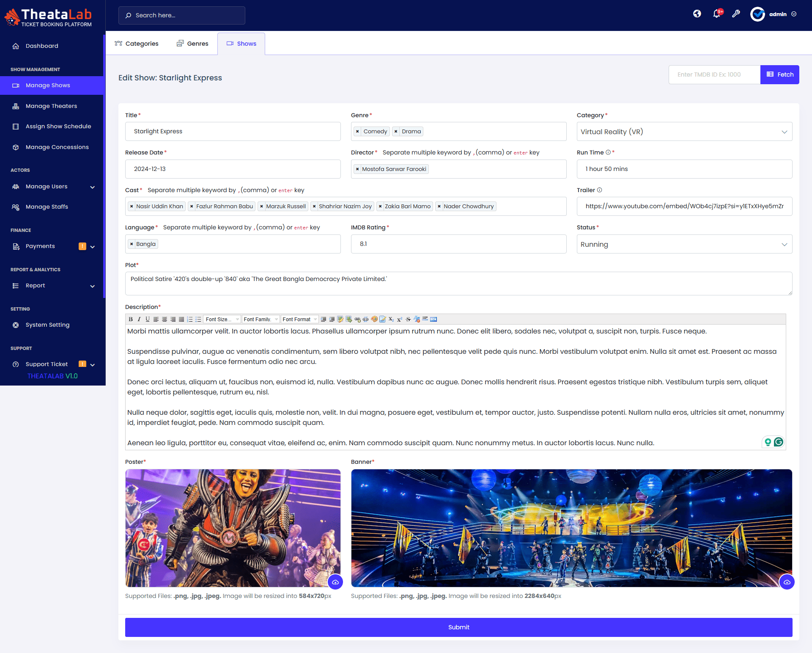Switch to the Categories tab
This screenshot has width=812, height=653.
point(137,44)
